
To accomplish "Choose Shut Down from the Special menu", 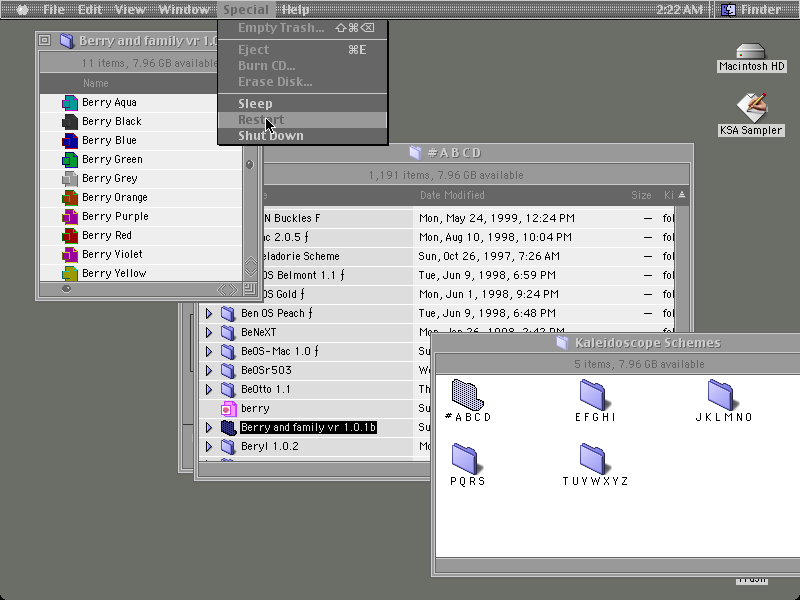I will coord(303,136).
